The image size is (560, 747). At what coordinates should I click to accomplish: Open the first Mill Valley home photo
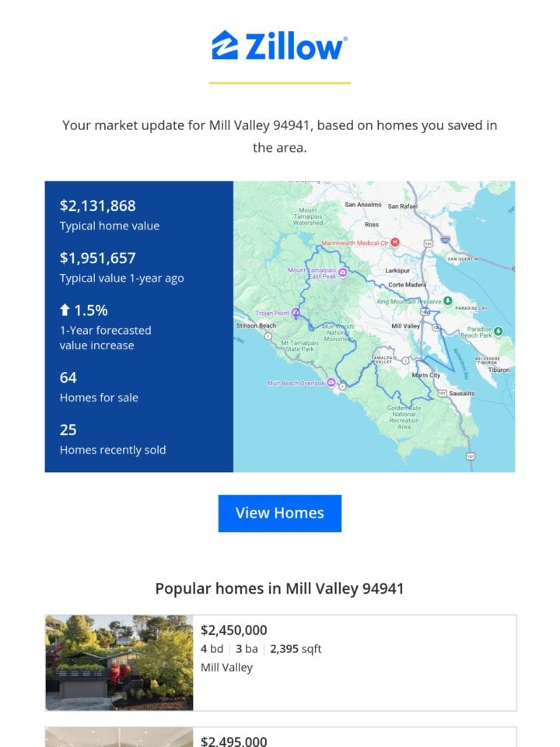tap(119, 662)
